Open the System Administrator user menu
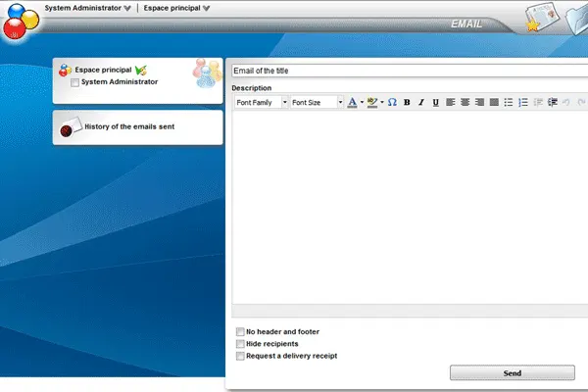588x392 pixels. [x=86, y=8]
